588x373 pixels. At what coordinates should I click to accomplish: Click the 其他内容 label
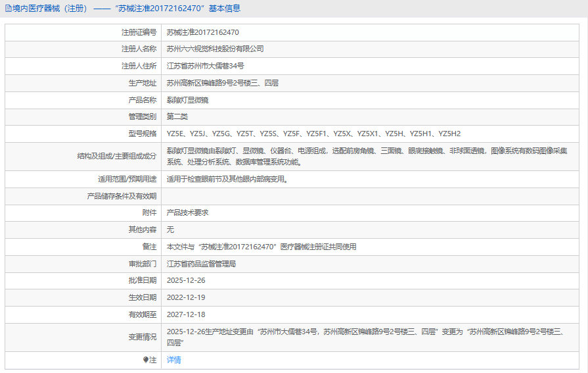tap(143, 230)
